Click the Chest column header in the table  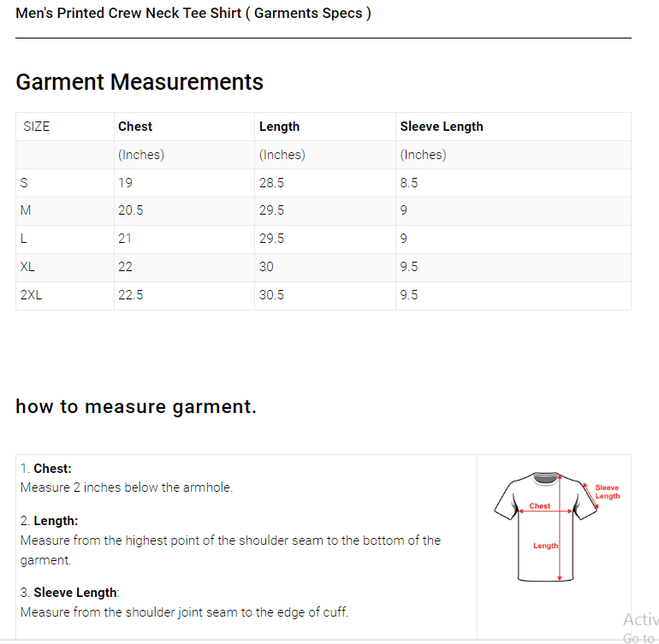[135, 127]
